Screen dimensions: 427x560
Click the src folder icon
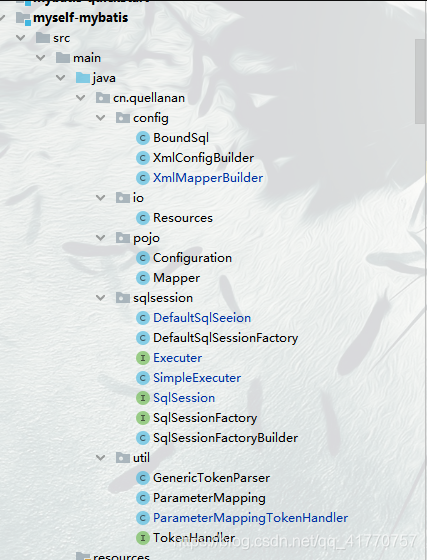pos(43,38)
